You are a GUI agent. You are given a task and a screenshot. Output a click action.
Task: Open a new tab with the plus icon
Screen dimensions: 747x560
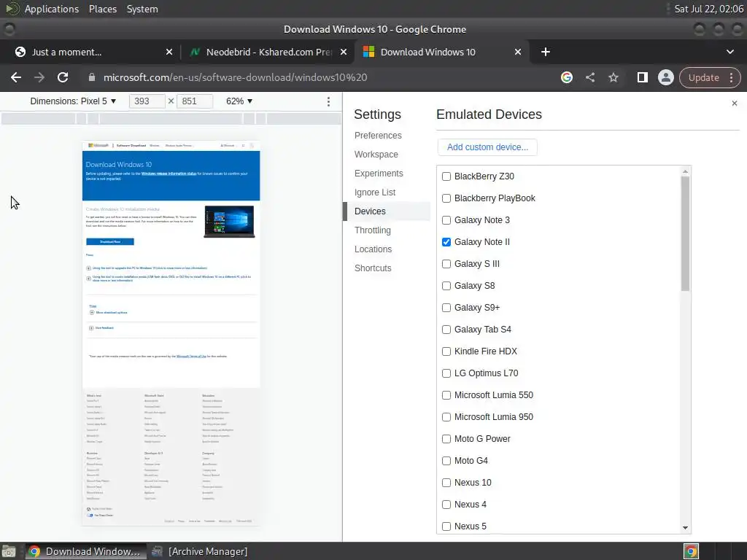pyautogui.click(x=546, y=52)
